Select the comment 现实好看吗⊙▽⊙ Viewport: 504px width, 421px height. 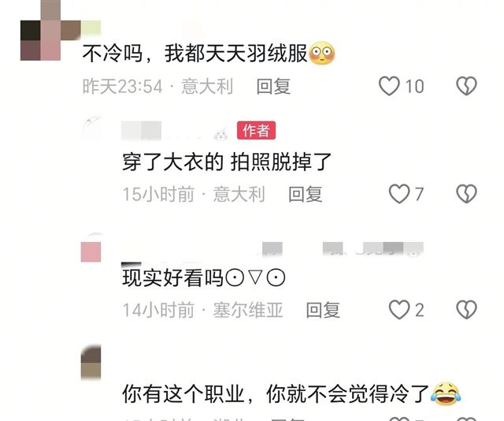pos(203,278)
